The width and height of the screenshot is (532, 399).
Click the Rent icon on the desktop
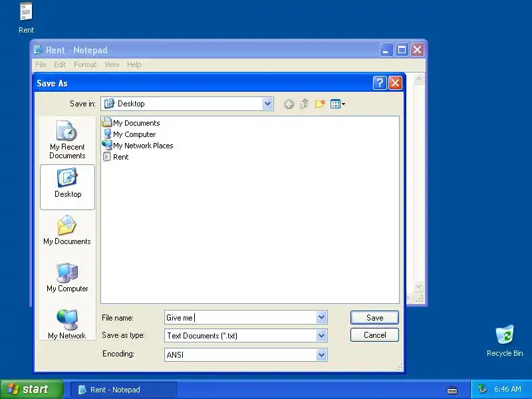click(x=26, y=18)
